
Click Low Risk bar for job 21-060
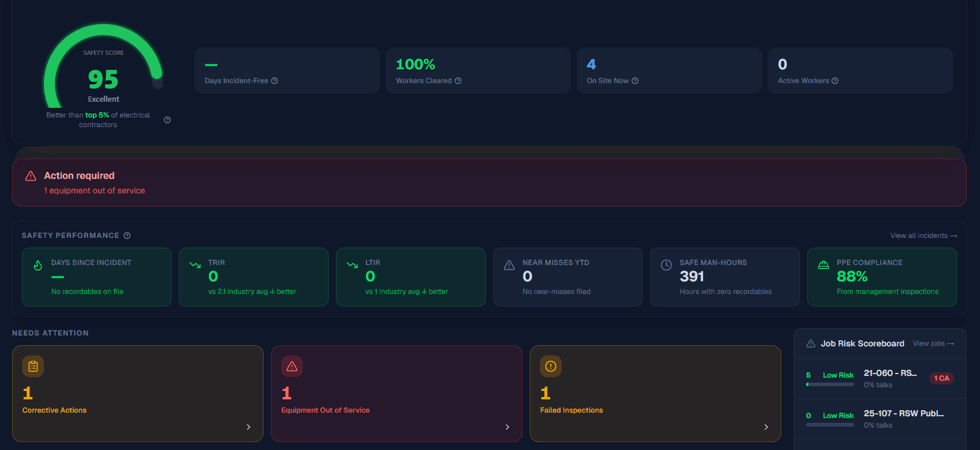click(x=830, y=384)
